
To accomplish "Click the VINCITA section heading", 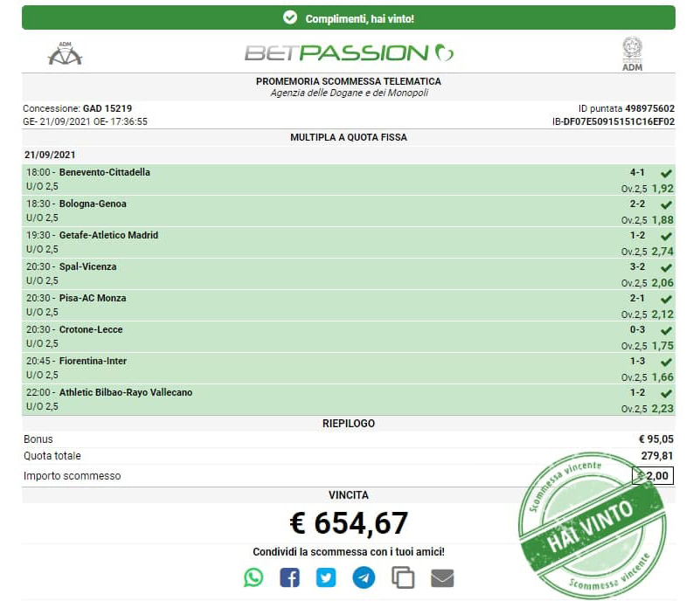I will coord(349,495).
